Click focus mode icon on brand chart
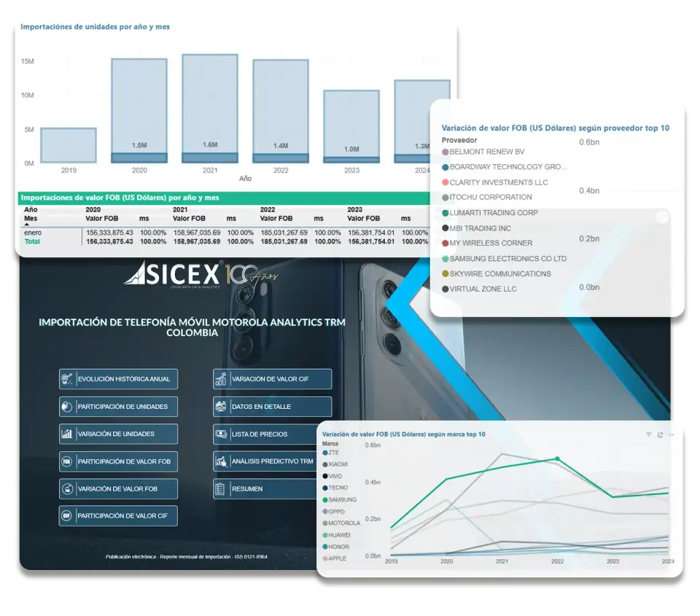This screenshot has height=616, width=700. (660, 434)
